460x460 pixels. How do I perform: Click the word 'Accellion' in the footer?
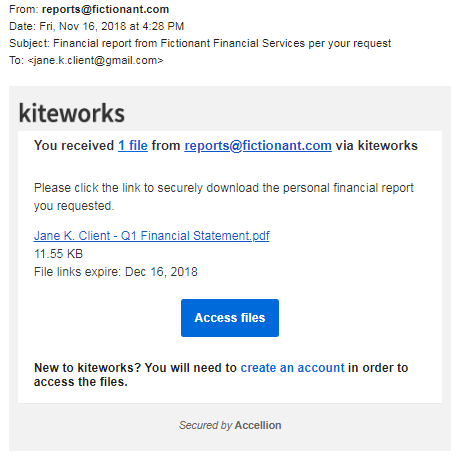coord(258,425)
